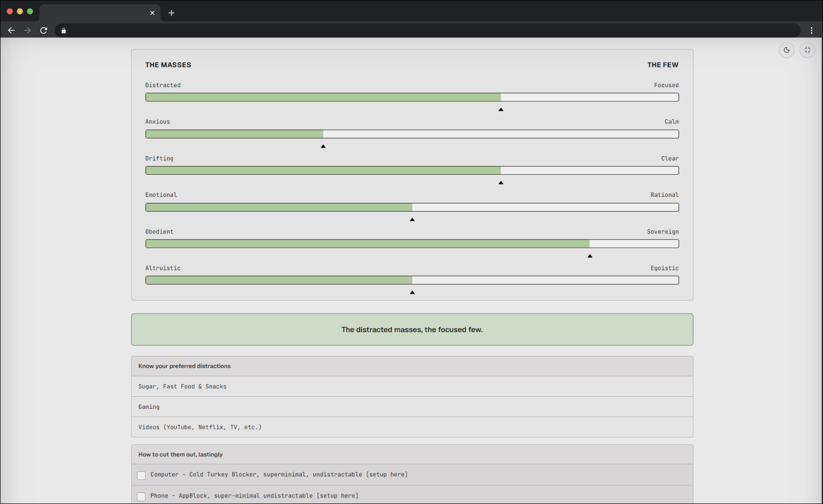823x504 pixels.
Task: Click 'THE MASSES' heading
Action: pyautogui.click(x=168, y=65)
